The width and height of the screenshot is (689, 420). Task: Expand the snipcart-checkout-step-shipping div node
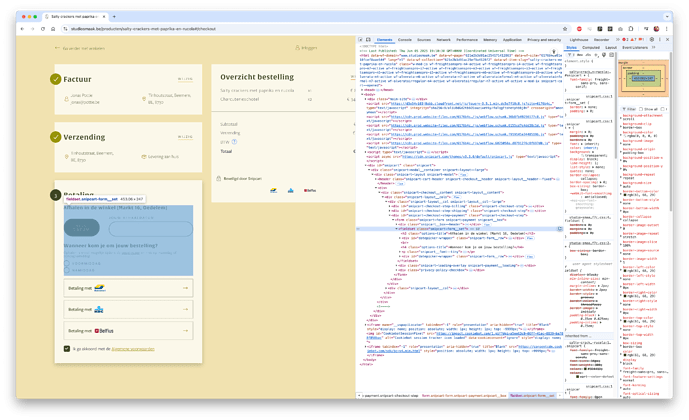pos(389,211)
